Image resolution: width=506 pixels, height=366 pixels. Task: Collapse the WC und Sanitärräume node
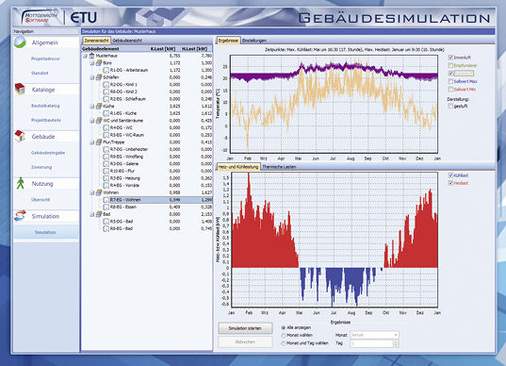pyautogui.click(x=92, y=120)
